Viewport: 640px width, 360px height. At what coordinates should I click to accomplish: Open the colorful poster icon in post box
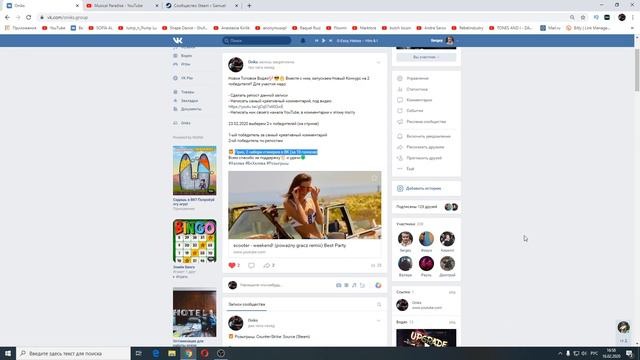tap(378, 285)
